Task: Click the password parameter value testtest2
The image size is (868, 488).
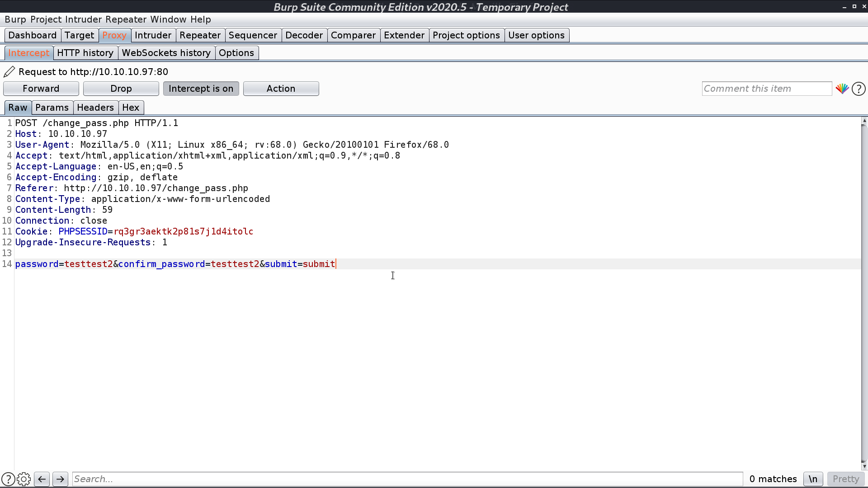Action: pos(89,264)
